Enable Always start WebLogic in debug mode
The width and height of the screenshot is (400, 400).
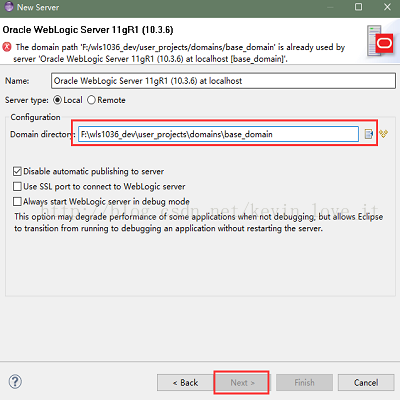tap(17, 201)
